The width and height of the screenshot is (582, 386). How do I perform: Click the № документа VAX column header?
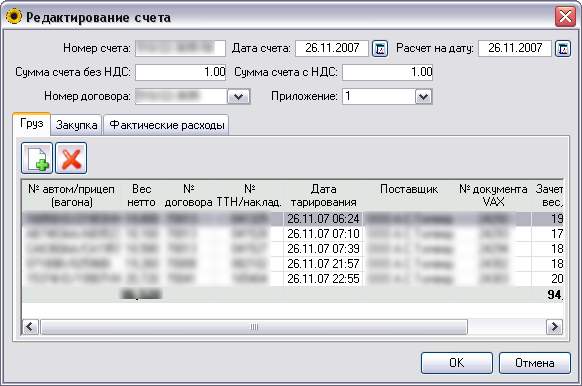(493, 196)
